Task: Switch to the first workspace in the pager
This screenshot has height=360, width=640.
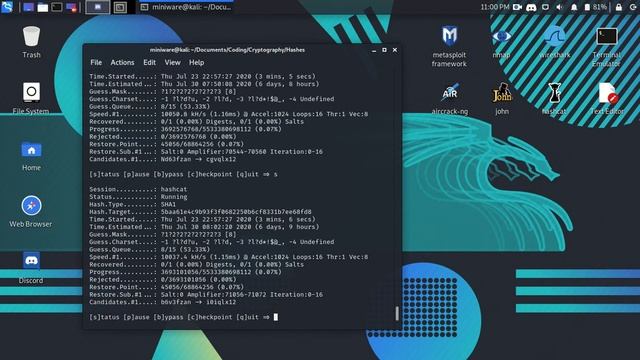Action: [98, 7]
